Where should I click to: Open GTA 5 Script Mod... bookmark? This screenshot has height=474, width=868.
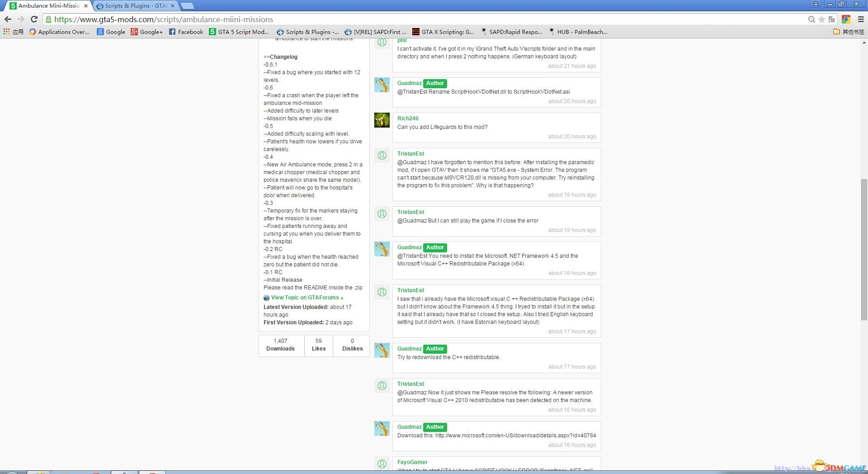coord(239,32)
